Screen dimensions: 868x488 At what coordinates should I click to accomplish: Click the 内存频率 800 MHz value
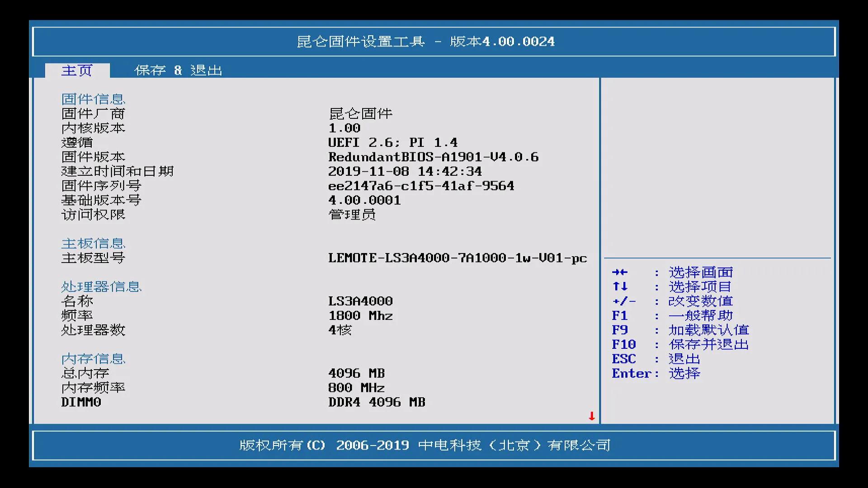coord(356,388)
